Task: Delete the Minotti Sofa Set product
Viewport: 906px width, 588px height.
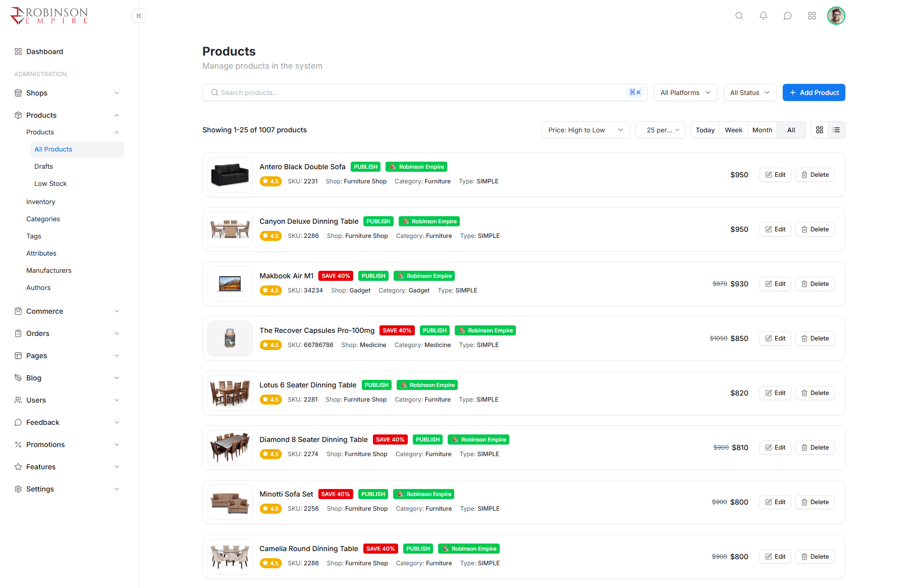Action: tap(815, 502)
